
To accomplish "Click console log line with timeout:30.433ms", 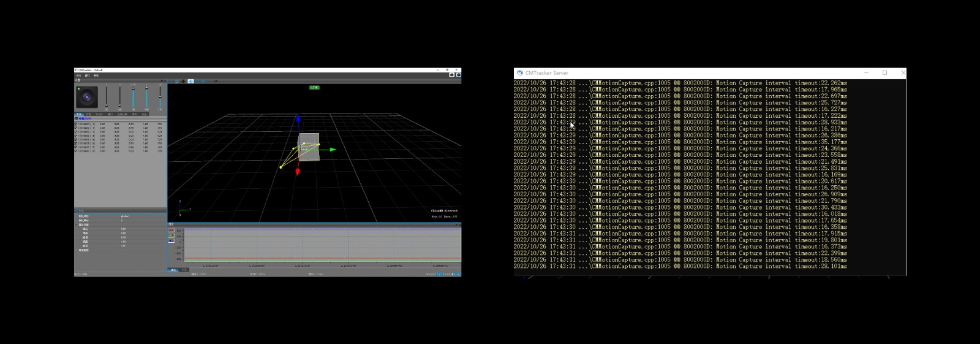I will click(x=680, y=207).
